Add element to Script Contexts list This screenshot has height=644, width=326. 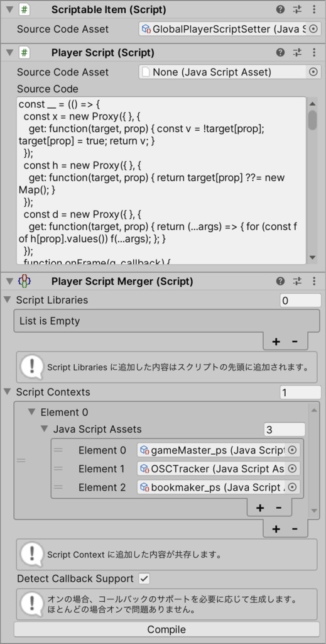coord(276,529)
